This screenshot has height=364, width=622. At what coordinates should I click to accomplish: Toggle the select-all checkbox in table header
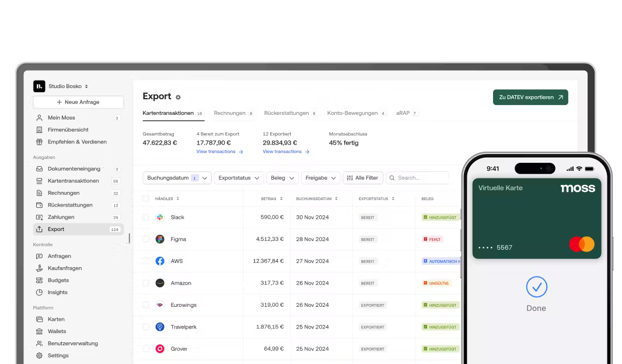146,199
